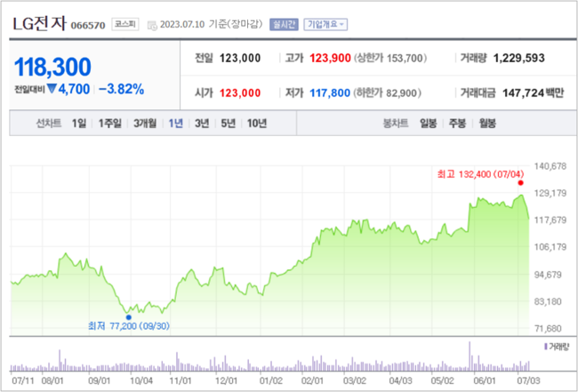Click the blue down-arrow price change icon
Viewport: 578px width, 392px height.
pyautogui.click(x=52, y=89)
